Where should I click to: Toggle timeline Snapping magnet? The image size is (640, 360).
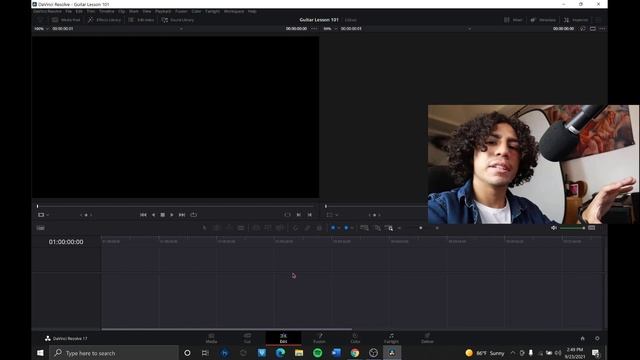pos(295,228)
